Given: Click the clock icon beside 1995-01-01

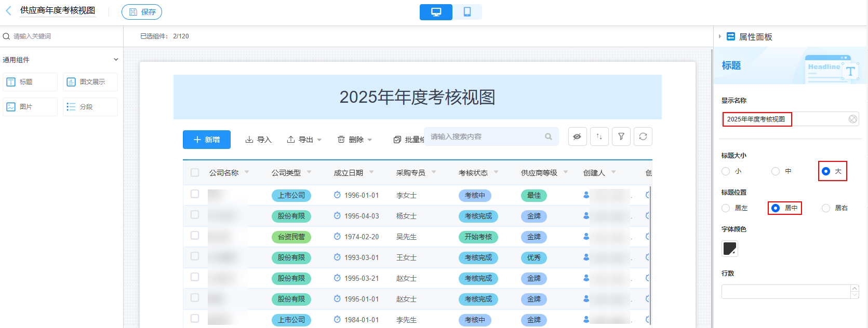Looking at the screenshot, I should (337, 299).
